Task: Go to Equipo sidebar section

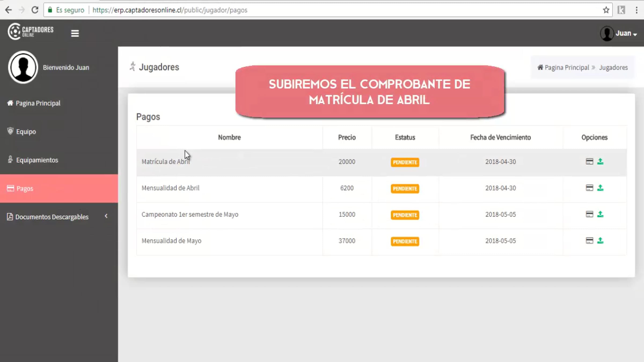Action: 26,132
